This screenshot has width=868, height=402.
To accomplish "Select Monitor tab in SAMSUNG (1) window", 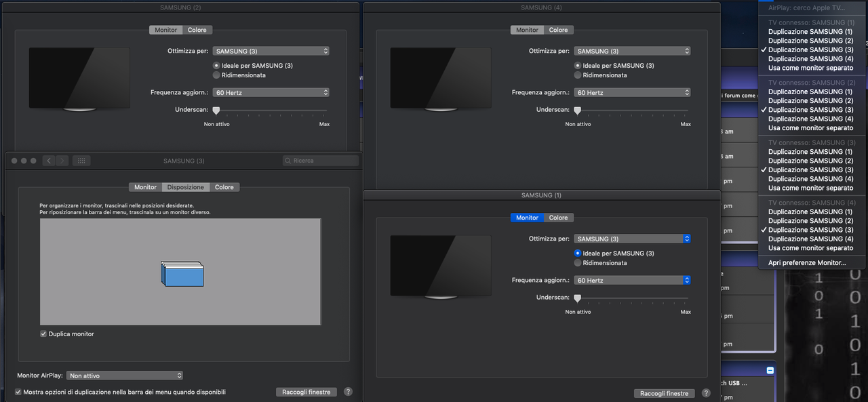I will pyautogui.click(x=528, y=218).
